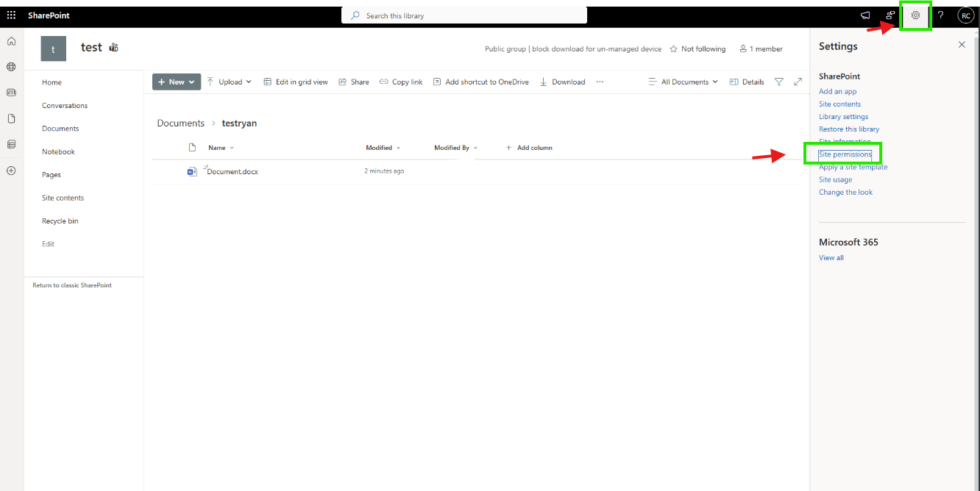
Task: Click the filter funnel icon
Action: tap(779, 82)
